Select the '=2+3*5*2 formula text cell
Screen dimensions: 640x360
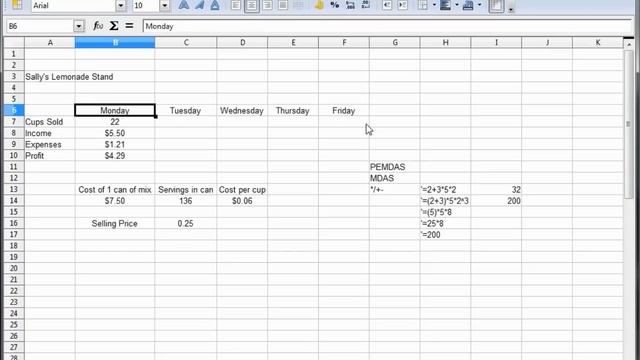pos(445,189)
